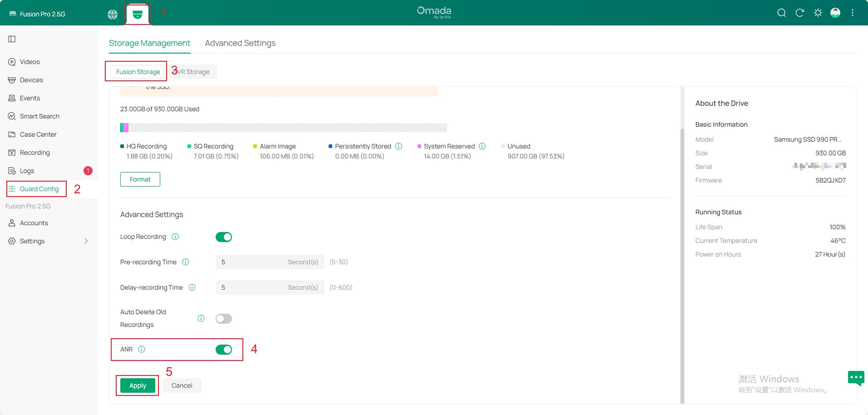868x415 pixels.
Task: Open the globe network view icon
Action: tap(112, 14)
